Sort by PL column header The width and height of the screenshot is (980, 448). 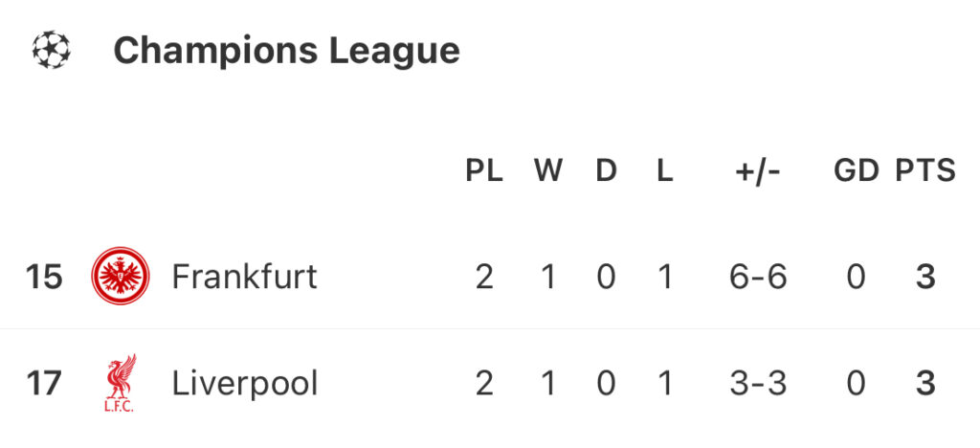tap(483, 171)
